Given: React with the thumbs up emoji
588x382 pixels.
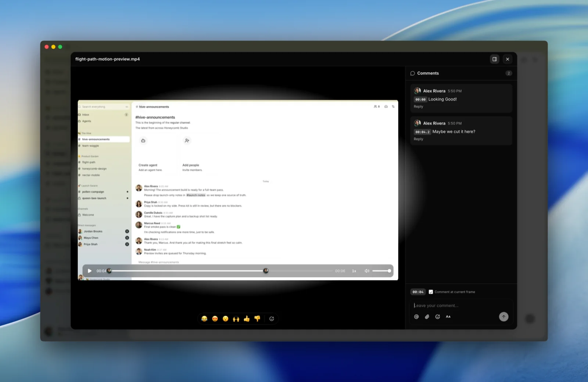Looking at the screenshot, I should [x=247, y=318].
